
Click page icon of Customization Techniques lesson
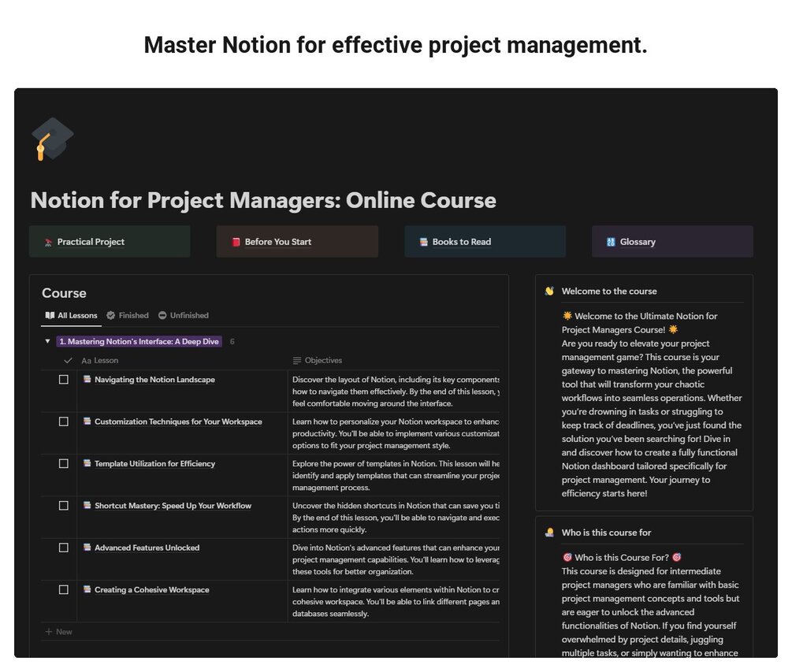pos(87,421)
